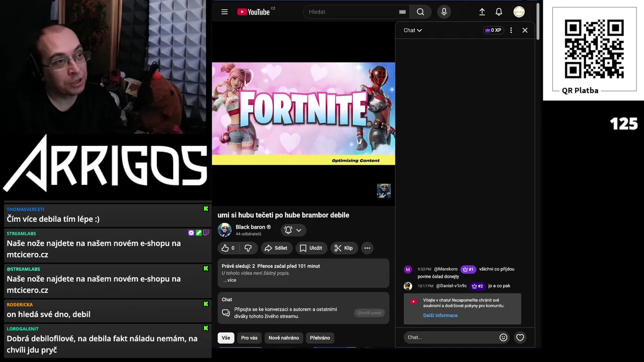Open chat options three-dot menu

tap(511, 30)
